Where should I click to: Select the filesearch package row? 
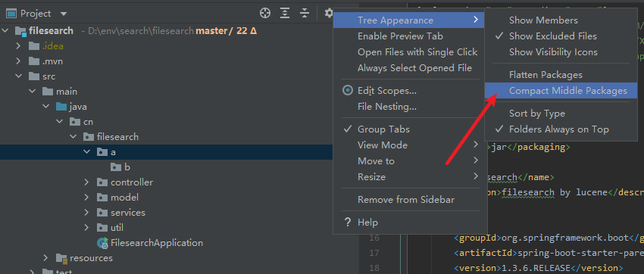click(167, 136)
